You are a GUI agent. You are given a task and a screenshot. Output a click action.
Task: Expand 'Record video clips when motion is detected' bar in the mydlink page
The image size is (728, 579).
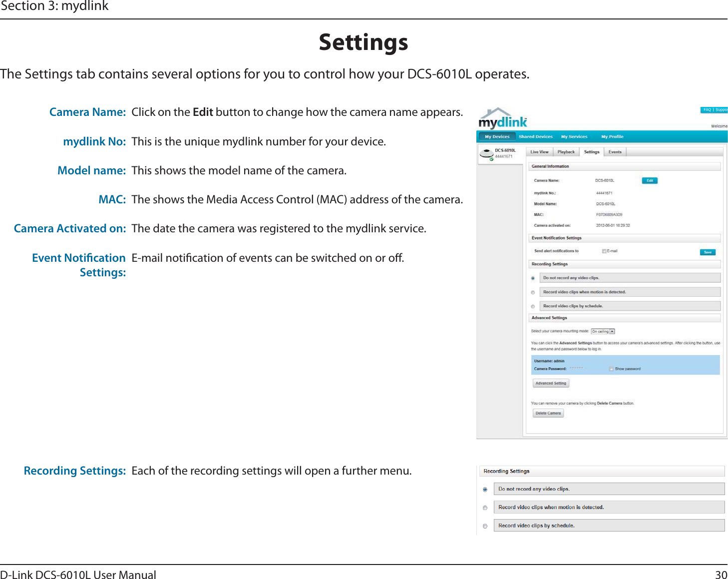coord(630,292)
